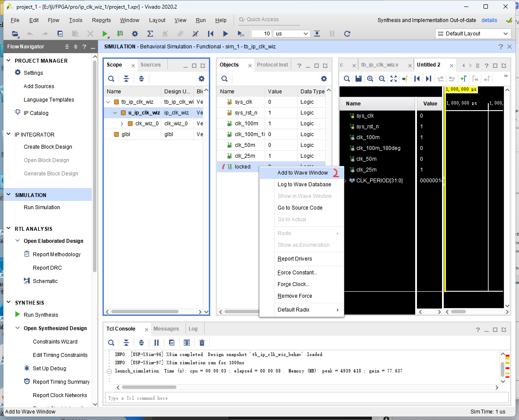Go to last time in waveform

pyautogui.click(x=429, y=79)
